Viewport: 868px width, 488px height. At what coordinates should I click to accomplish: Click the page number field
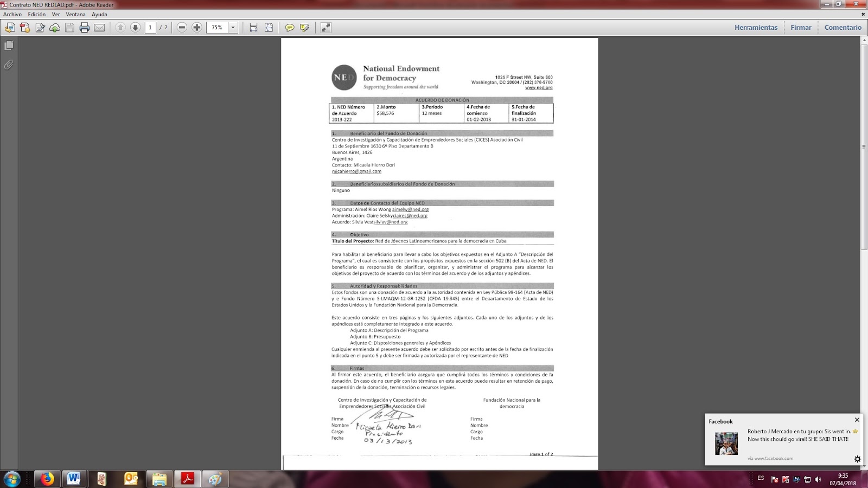click(150, 28)
